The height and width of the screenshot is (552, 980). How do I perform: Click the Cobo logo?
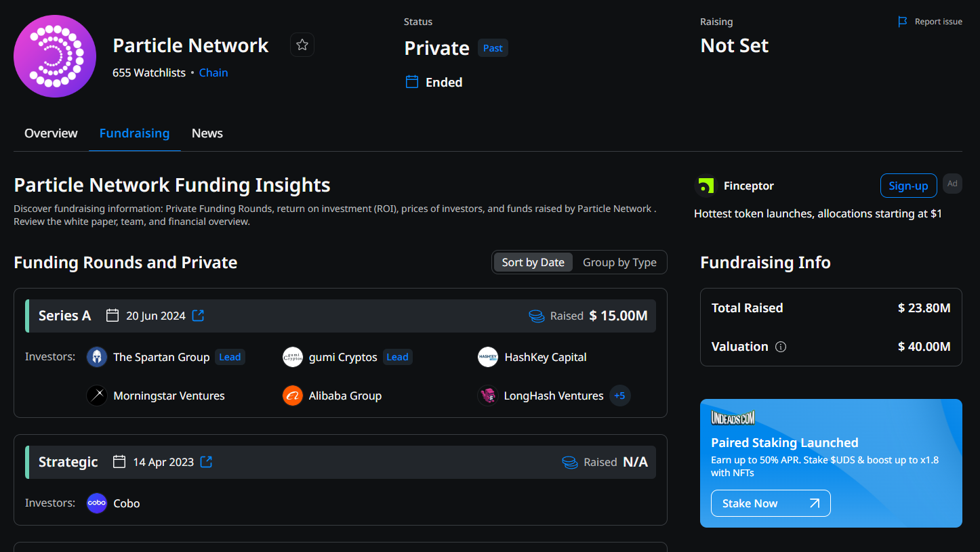(97, 503)
